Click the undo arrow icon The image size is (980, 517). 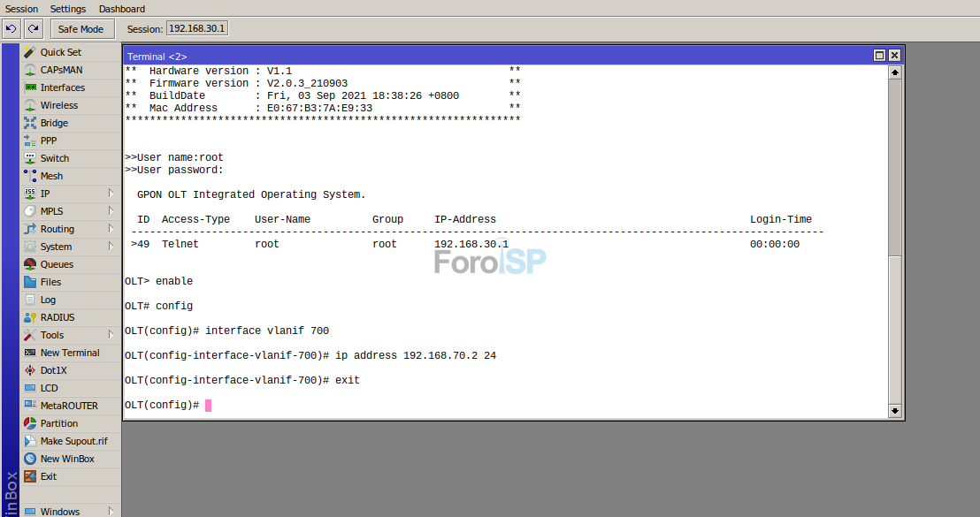pyautogui.click(x=11, y=28)
